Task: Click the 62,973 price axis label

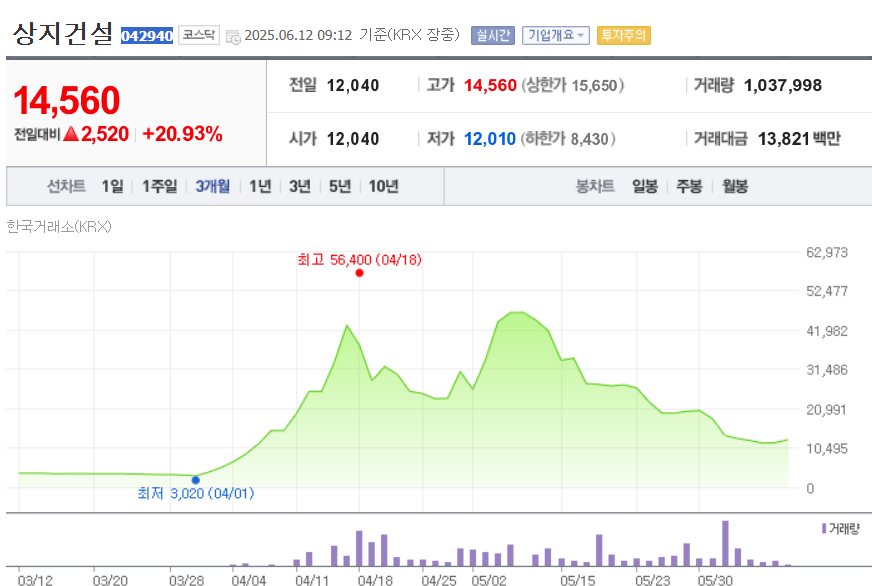Action: click(x=827, y=252)
